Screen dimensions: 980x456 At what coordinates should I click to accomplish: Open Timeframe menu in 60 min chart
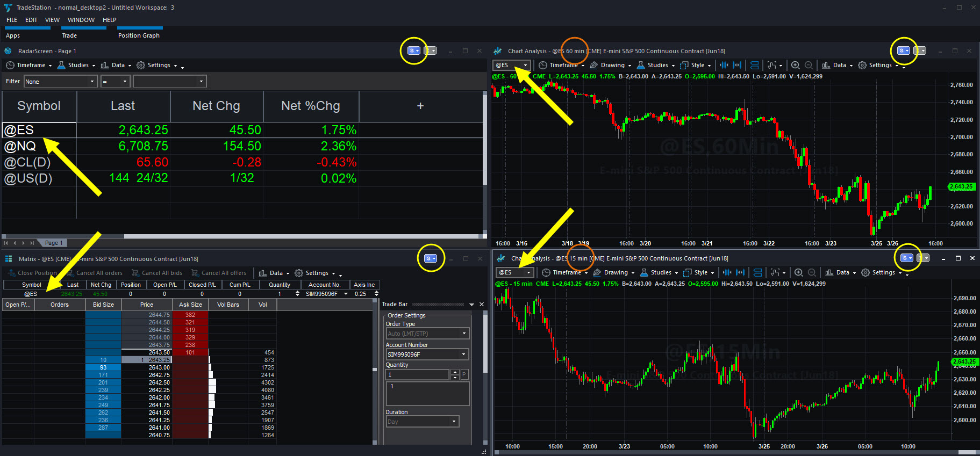(x=561, y=65)
